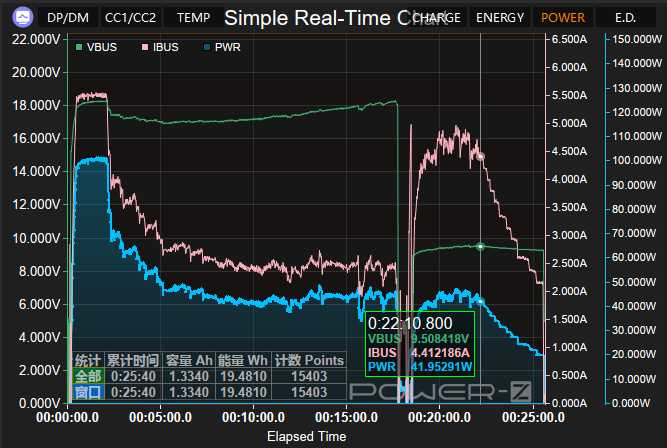Switch to the CC1/CC2 tab
The image size is (667, 448).
pos(130,17)
